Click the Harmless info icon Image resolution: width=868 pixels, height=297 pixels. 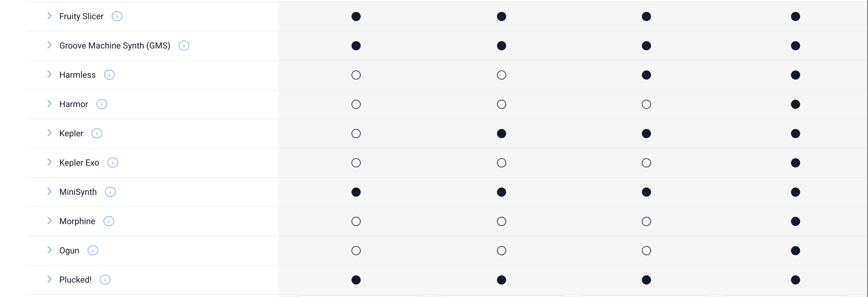(x=109, y=75)
